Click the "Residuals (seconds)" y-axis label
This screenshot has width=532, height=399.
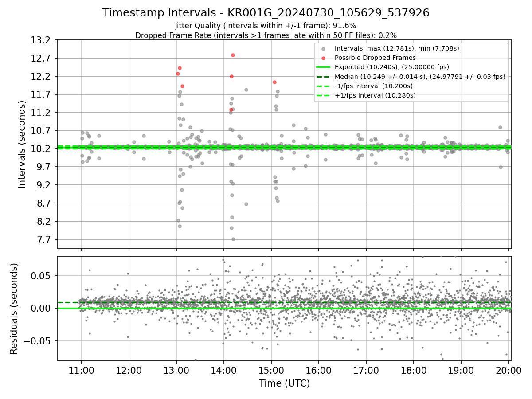coord(14,308)
